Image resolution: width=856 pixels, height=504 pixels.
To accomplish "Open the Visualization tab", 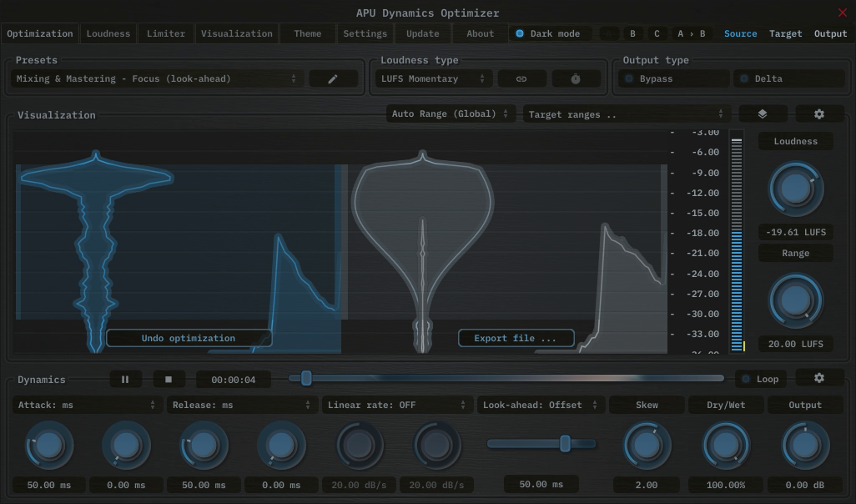I will 236,33.
